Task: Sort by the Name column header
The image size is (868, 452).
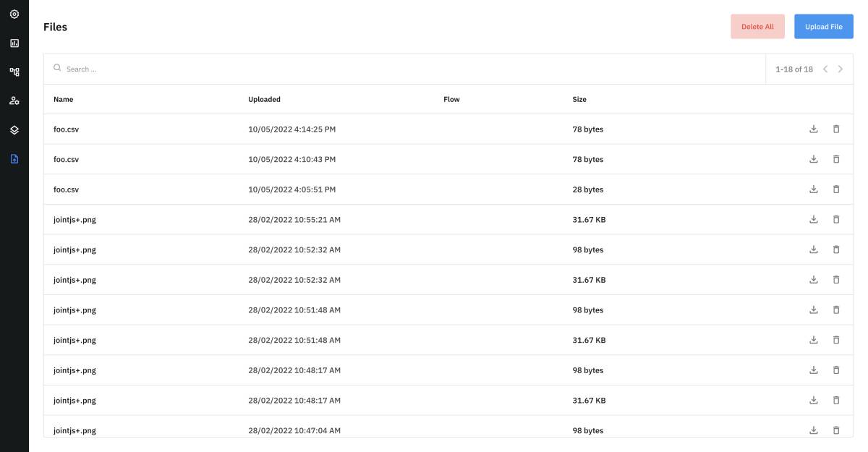Action: pyautogui.click(x=64, y=99)
